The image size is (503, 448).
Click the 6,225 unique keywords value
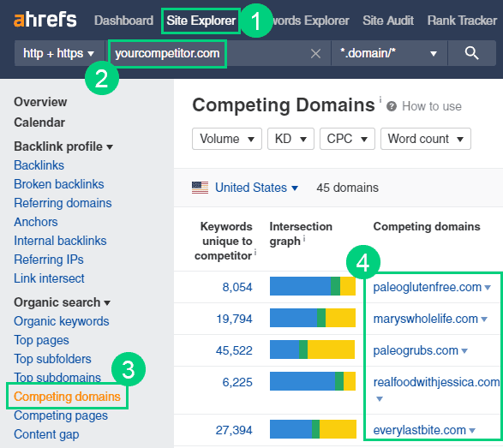[237, 382]
